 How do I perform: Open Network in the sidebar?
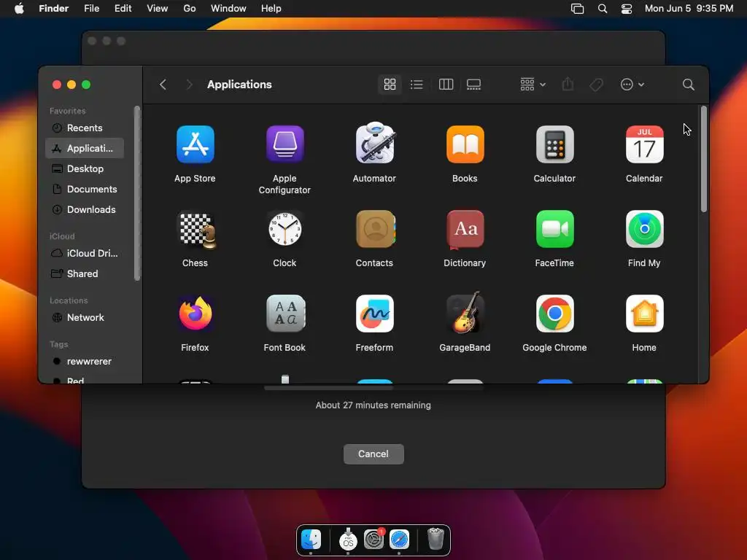point(85,318)
